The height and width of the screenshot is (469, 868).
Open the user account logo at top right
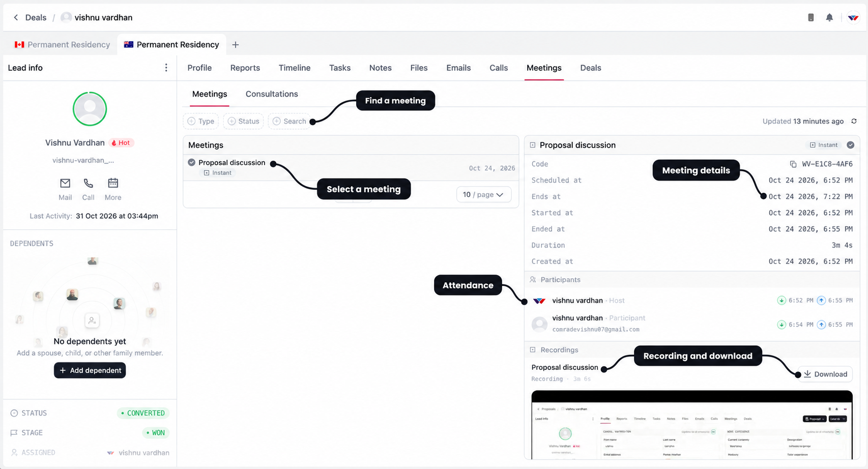(853, 17)
